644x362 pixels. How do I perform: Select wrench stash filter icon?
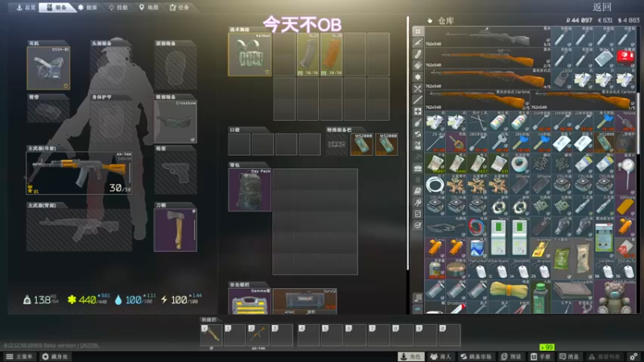tap(418, 203)
